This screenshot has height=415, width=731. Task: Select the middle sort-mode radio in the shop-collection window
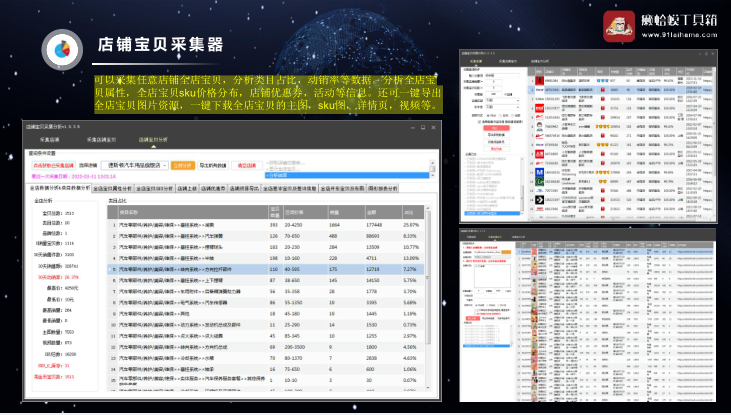(x=500, y=116)
